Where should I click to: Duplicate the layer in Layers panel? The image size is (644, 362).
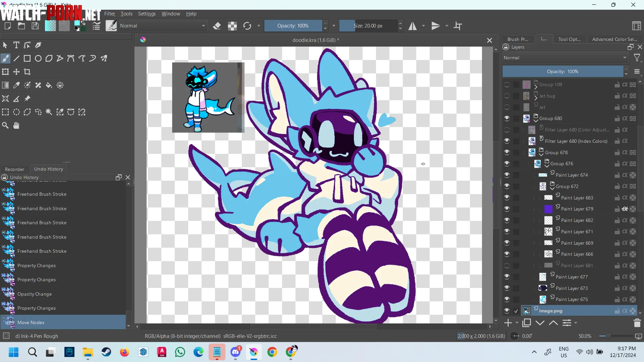(x=527, y=323)
